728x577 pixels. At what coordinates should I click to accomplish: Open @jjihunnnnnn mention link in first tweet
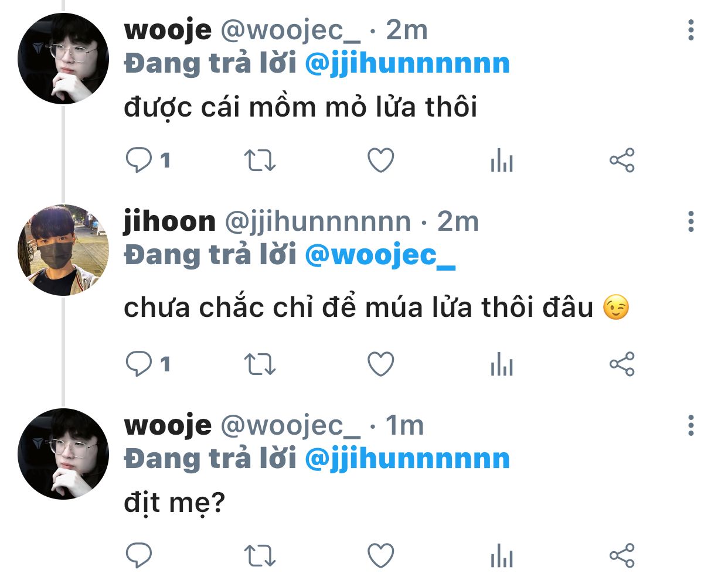point(407,64)
